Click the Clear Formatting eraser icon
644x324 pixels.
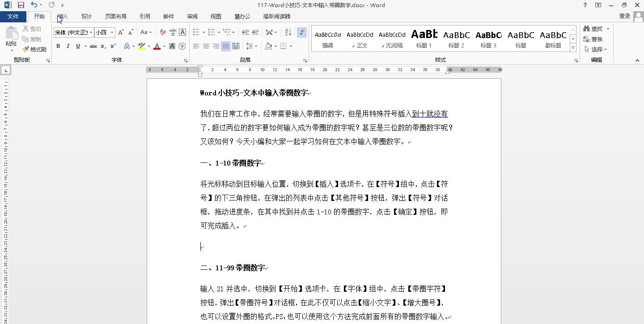tap(163, 32)
